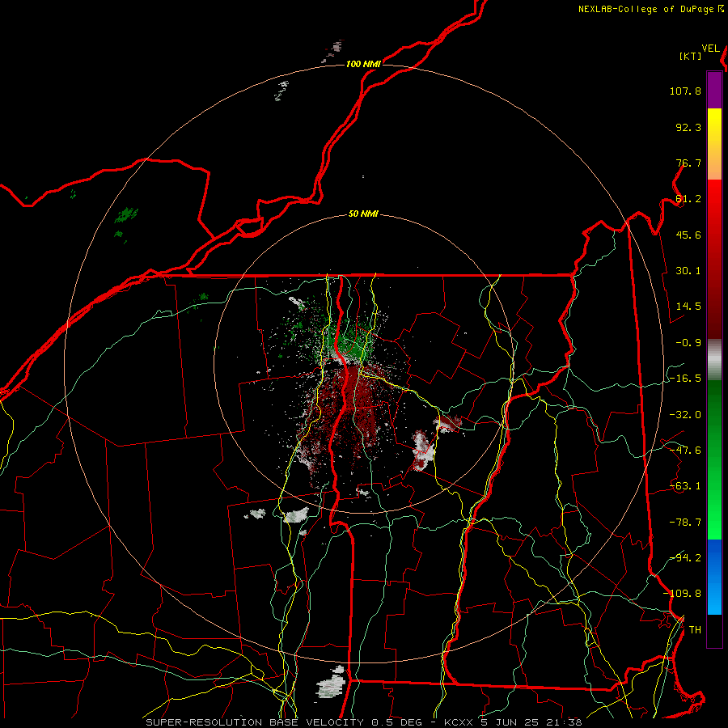Select the -47.6 legend value

(685, 451)
